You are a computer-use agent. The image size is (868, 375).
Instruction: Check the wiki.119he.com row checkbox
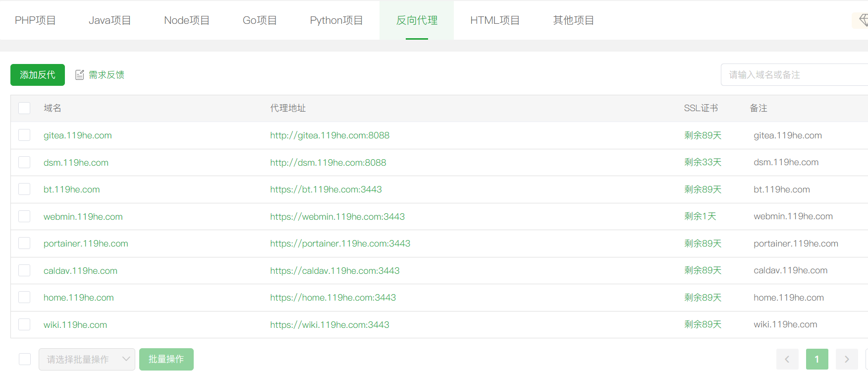(24, 324)
